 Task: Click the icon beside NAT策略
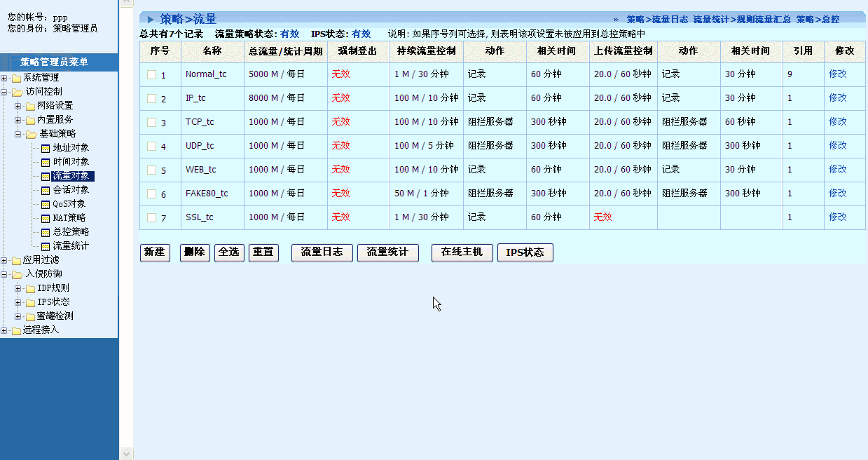[x=46, y=218]
